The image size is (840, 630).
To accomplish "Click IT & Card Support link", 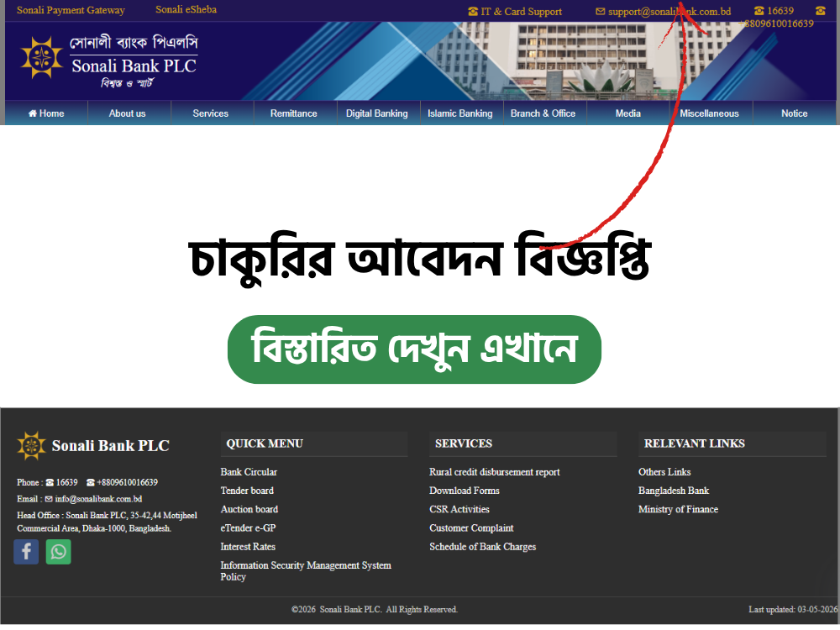I will coord(515,11).
